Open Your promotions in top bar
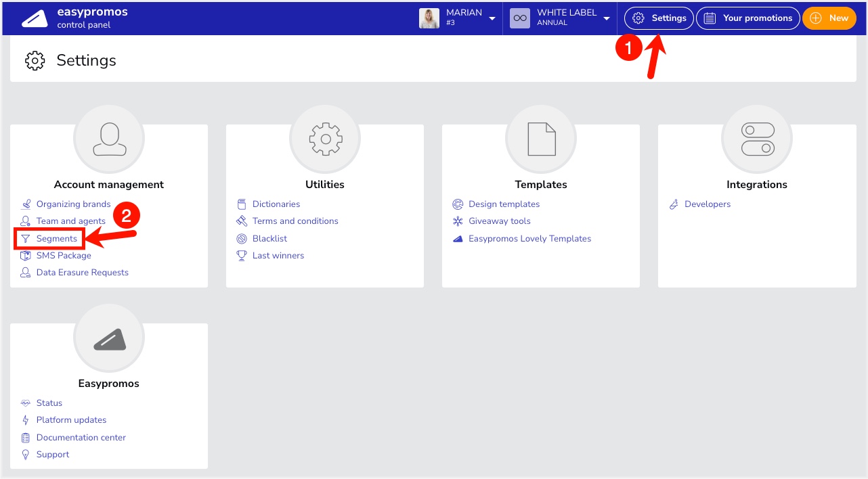Viewport: 868px width, 479px height. pos(748,18)
